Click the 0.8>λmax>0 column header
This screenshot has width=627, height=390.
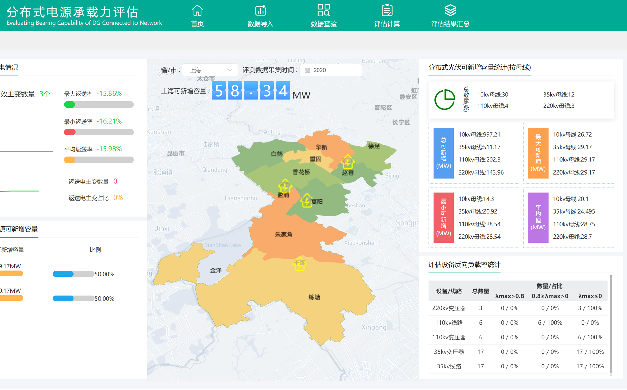[550, 296]
